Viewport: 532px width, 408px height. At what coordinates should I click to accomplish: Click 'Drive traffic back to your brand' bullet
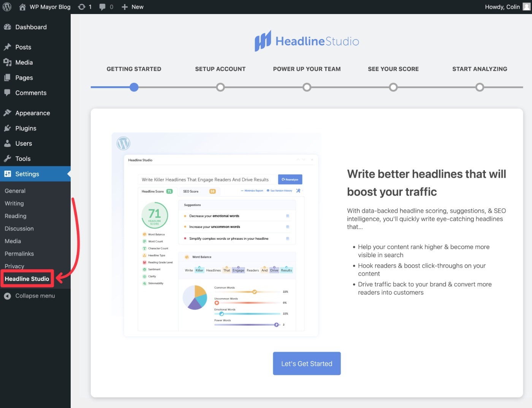pos(425,288)
